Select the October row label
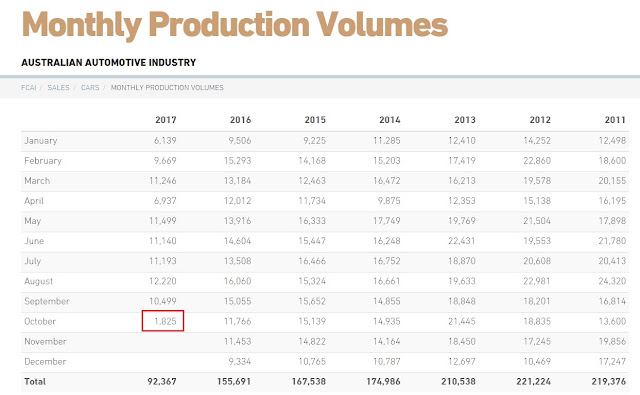This screenshot has height=395, width=640. tap(40, 322)
